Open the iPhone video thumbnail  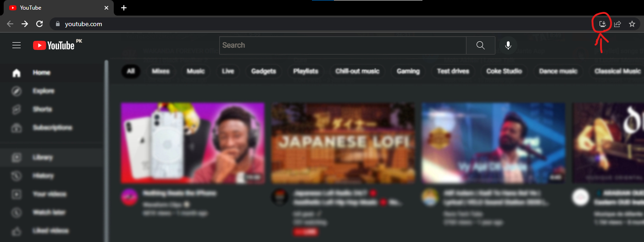(193, 143)
